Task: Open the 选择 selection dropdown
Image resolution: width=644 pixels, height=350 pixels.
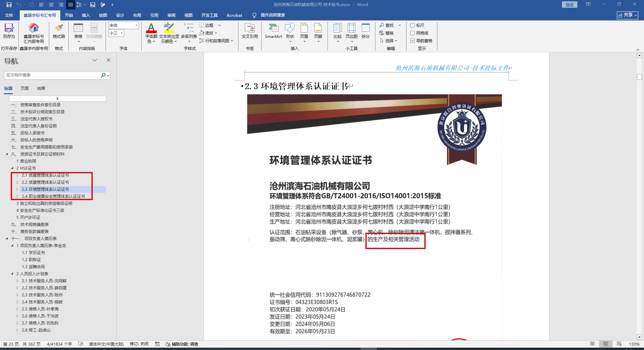Action: (388, 41)
